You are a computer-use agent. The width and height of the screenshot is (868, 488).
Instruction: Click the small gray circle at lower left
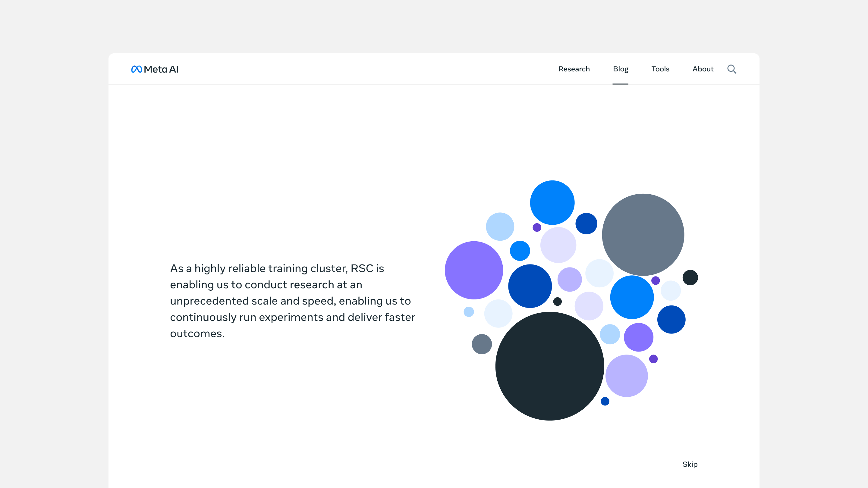click(x=482, y=344)
